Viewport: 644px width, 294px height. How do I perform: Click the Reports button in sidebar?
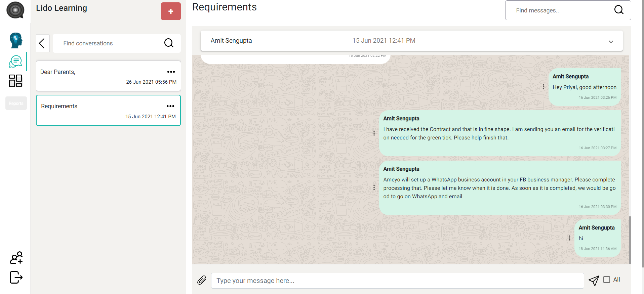(16, 103)
